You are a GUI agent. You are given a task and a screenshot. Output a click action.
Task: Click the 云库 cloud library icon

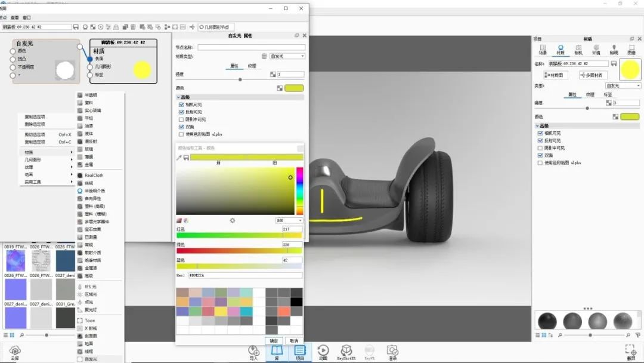coord(15,352)
